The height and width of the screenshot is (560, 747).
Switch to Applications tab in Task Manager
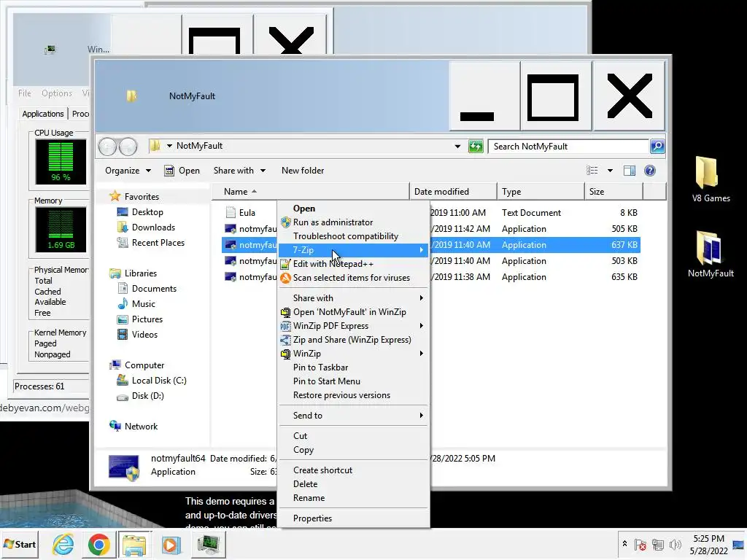[x=43, y=114]
